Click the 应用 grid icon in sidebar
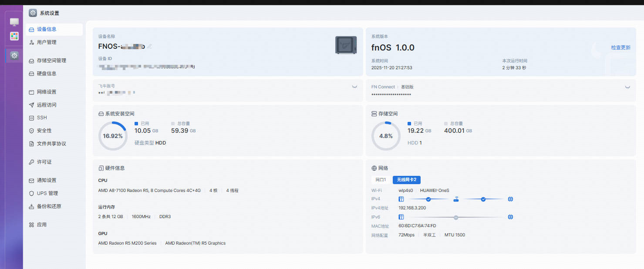The height and width of the screenshot is (269, 644). click(x=31, y=225)
